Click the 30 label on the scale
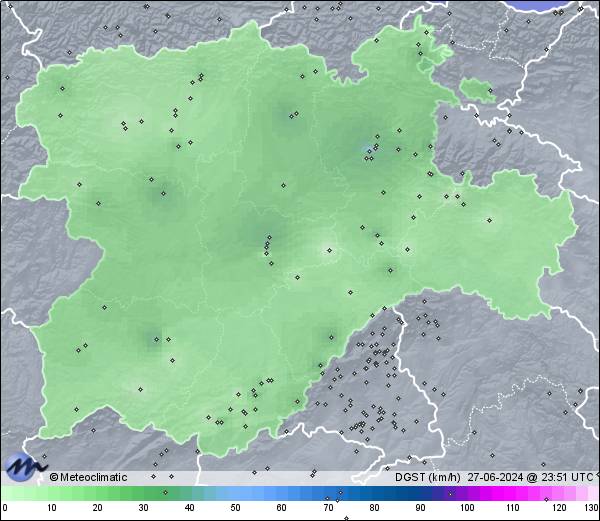 click(143, 508)
